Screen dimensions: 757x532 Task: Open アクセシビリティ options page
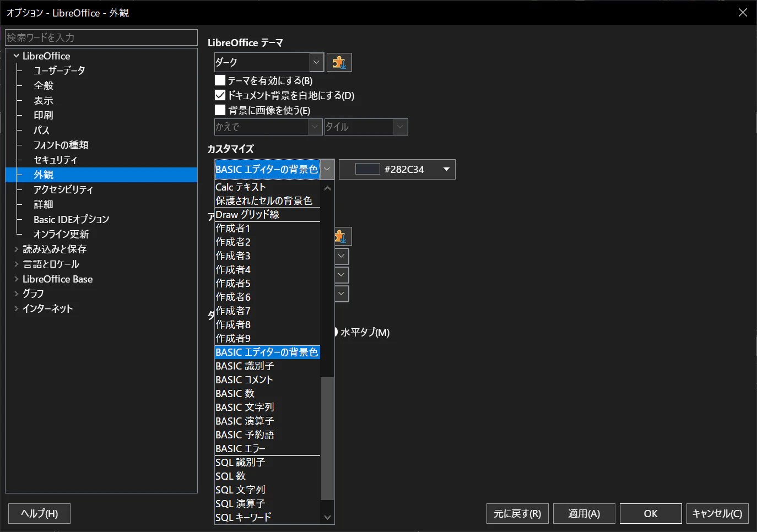[x=63, y=189]
